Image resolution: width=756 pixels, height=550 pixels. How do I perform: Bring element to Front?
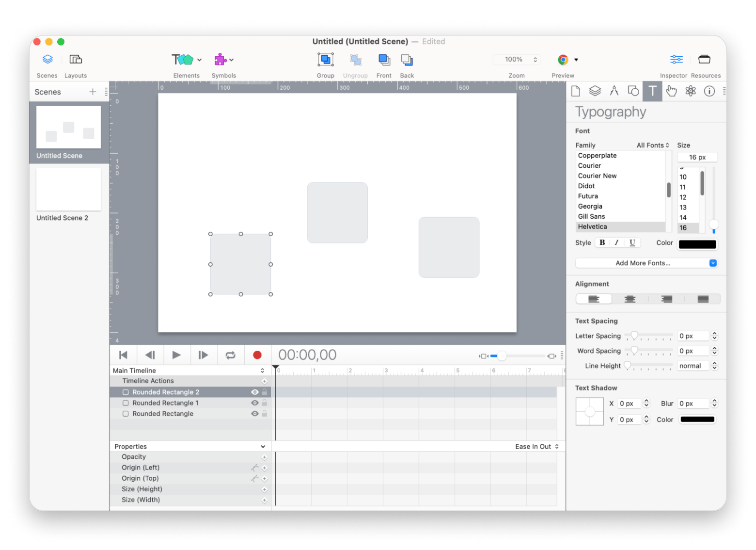click(384, 60)
